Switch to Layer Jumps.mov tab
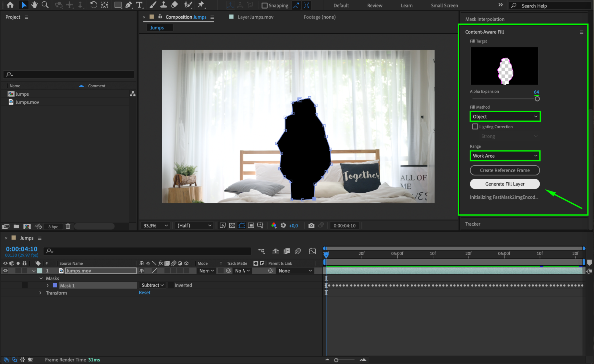This screenshot has height=364, width=594. 255,17
